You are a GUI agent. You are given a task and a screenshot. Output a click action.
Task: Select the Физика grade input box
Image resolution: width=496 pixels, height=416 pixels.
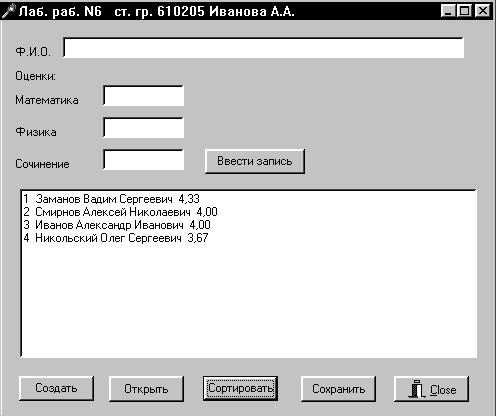144,128
